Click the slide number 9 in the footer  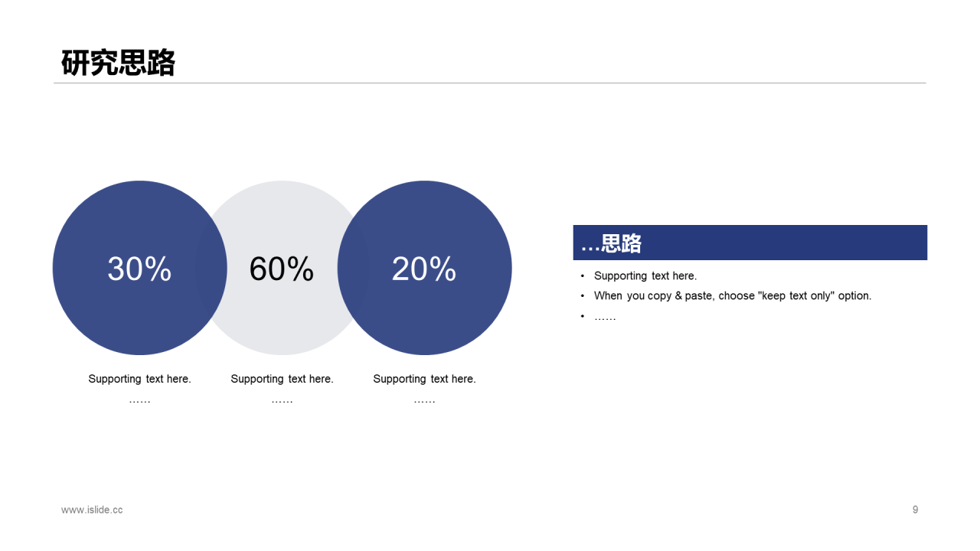tap(915, 510)
